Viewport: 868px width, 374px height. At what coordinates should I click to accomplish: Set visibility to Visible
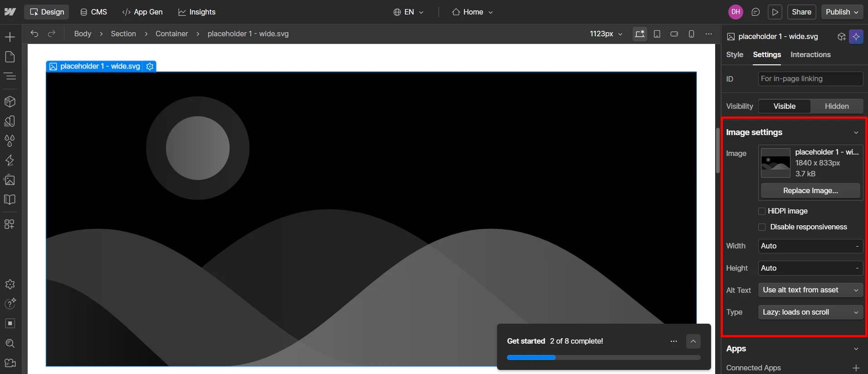[x=785, y=106]
